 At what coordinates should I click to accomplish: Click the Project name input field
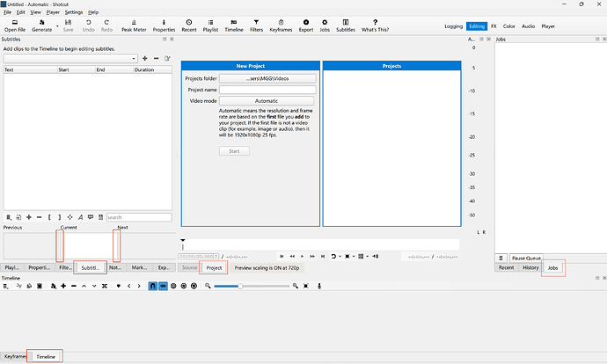(x=267, y=90)
